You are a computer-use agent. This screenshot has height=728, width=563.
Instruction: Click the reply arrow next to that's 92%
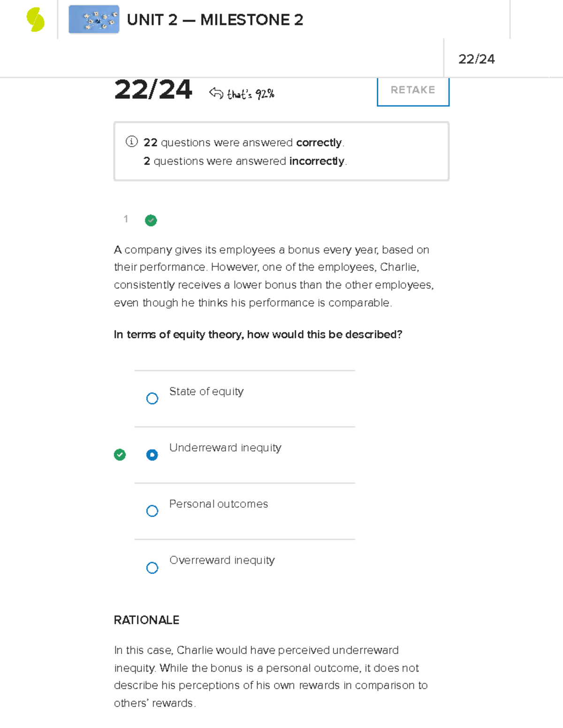point(216,93)
